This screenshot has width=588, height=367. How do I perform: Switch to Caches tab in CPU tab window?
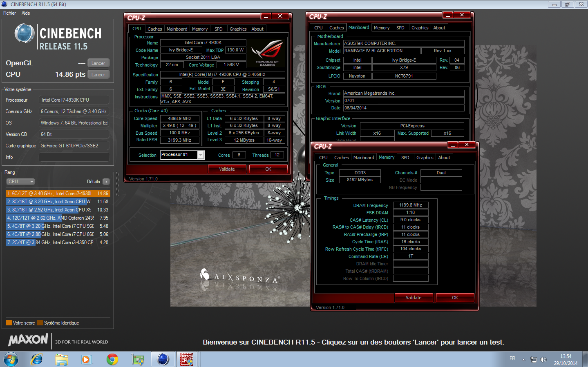[x=154, y=29]
